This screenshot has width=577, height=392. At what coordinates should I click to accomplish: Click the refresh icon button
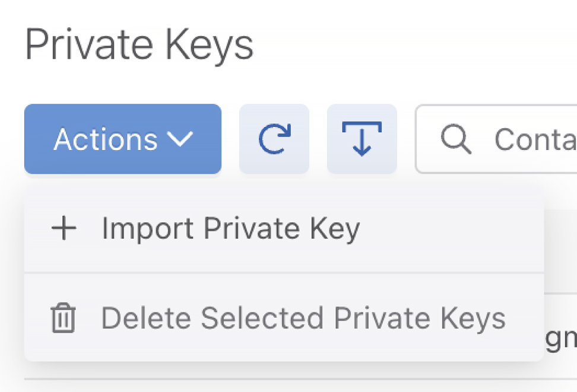(274, 139)
